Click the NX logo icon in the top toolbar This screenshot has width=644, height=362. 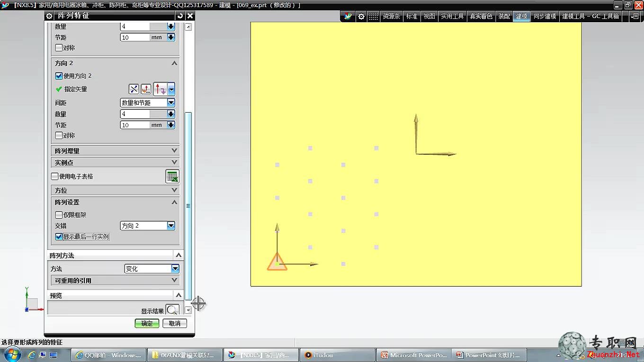[348, 16]
